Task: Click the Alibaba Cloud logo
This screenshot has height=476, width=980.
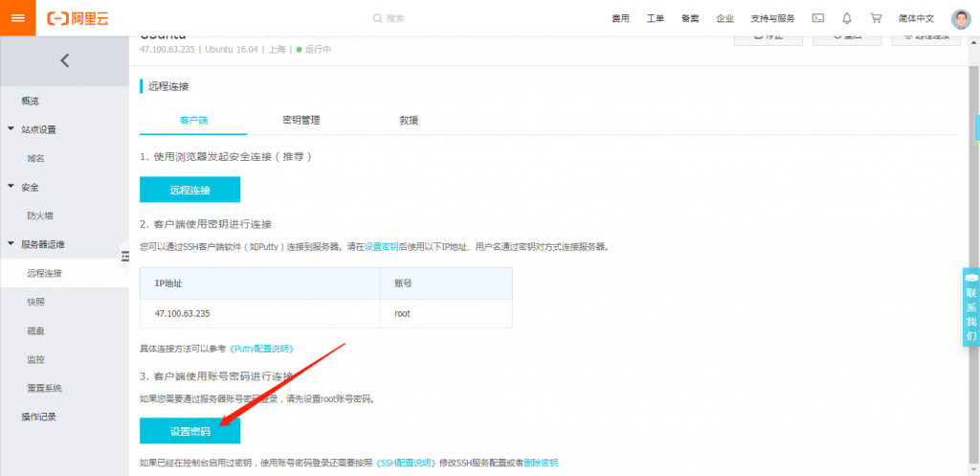Action: point(78,18)
